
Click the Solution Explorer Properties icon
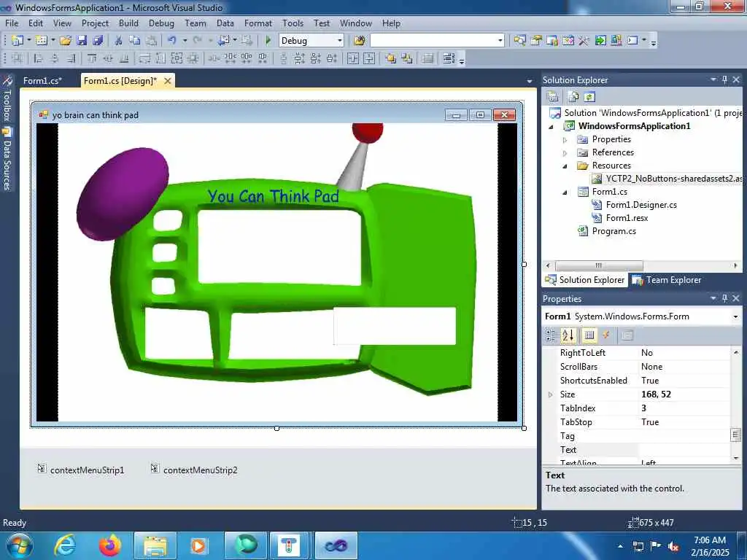coord(553,97)
